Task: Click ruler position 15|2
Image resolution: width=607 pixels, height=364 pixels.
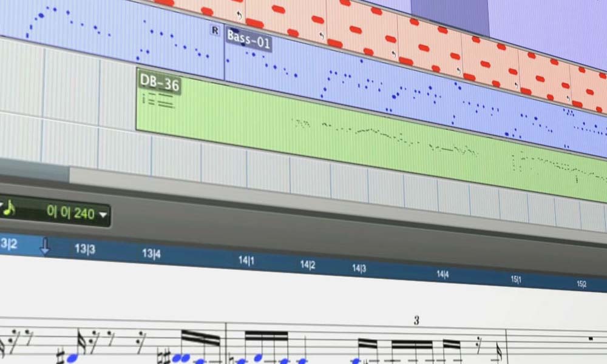Action: pyautogui.click(x=582, y=284)
